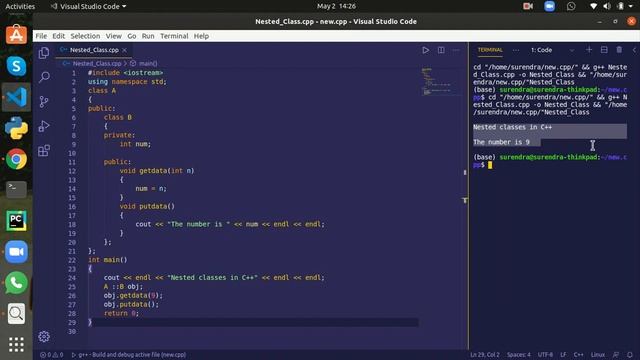Click the terminal prompt cursor
The height and width of the screenshot is (360, 640).
[490, 165]
